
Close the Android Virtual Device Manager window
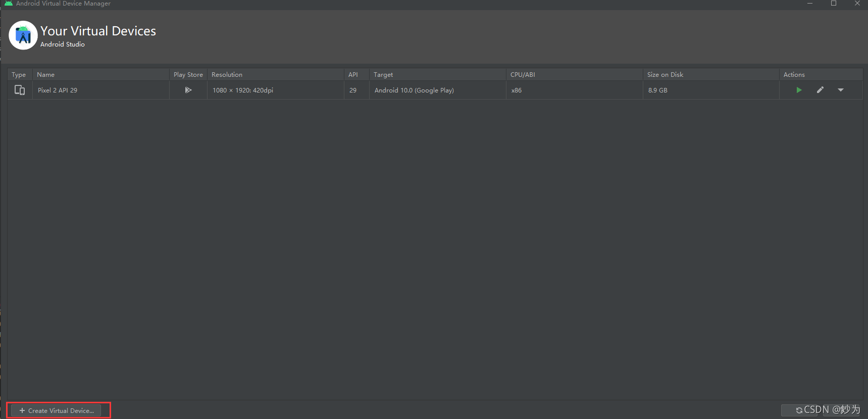pyautogui.click(x=857, y=3)
